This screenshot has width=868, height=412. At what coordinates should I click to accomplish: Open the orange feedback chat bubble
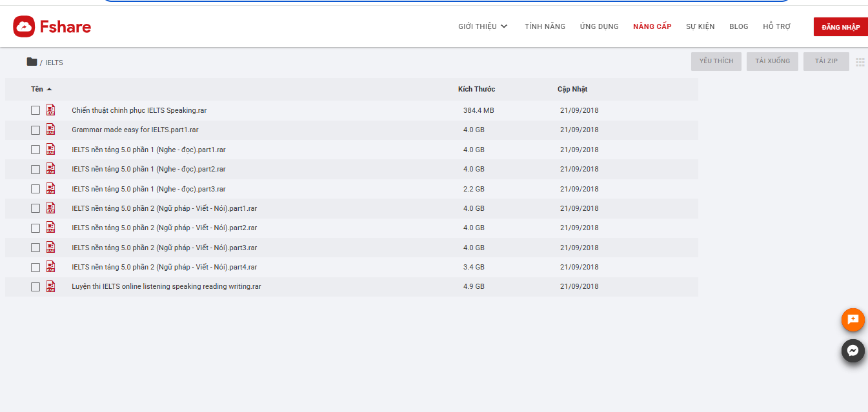(853, 320)
